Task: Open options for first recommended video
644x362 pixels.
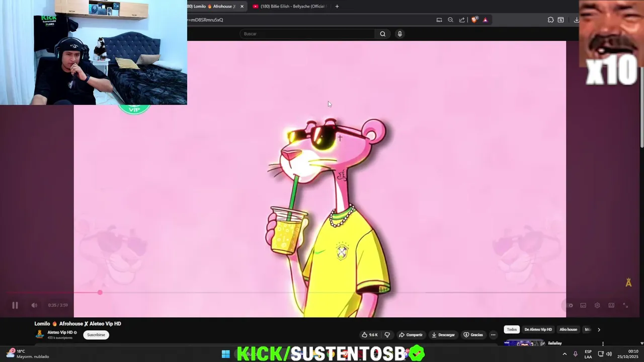Action: [603, 344]
